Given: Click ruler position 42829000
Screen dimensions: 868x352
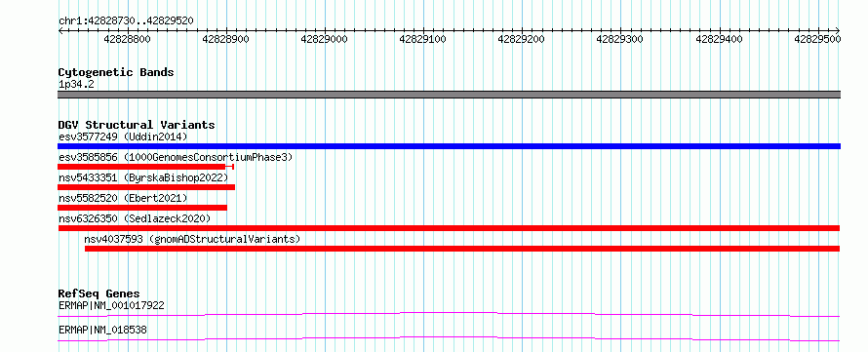Looking at the screenshot, I should (x=325, y=39).
